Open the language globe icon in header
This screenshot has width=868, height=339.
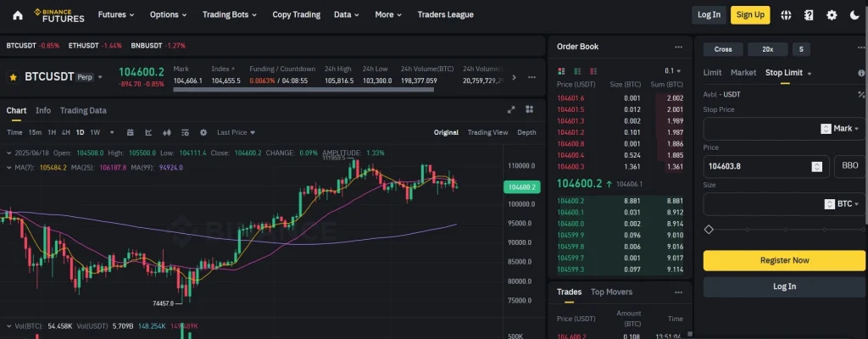pos(786,14)
